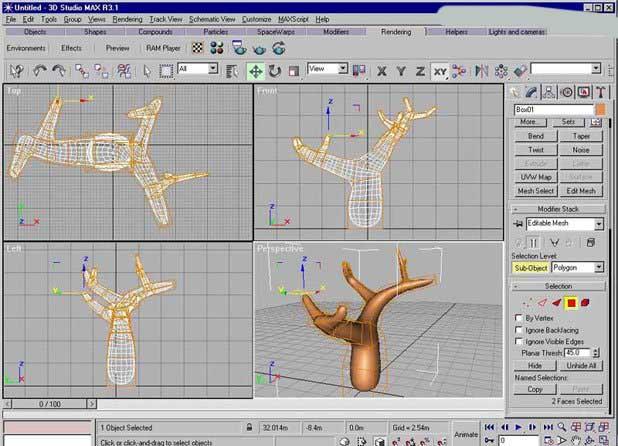Open the Create command panel tab
The height and width of the screenshot is (446, 618).
click(x=515, y=92)
